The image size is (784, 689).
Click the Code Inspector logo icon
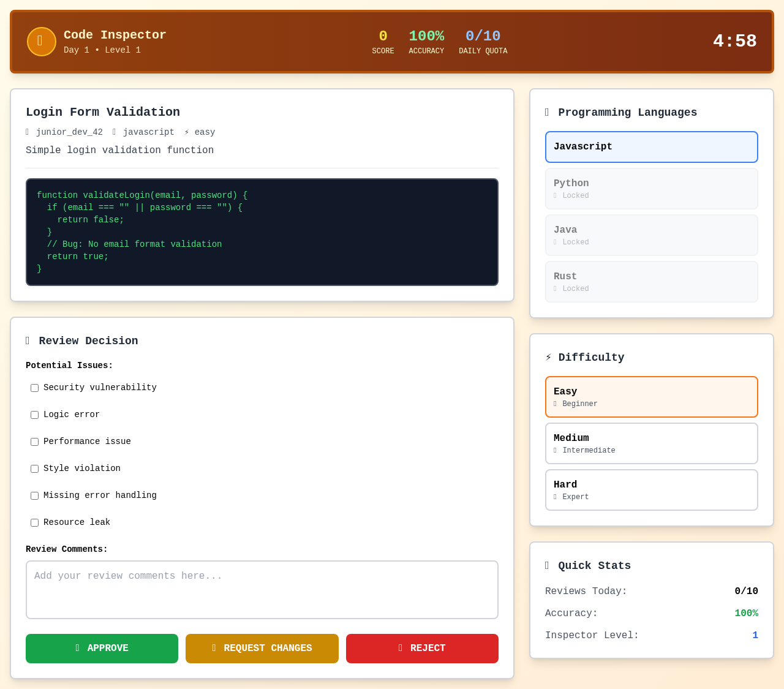tap(41, 42)
